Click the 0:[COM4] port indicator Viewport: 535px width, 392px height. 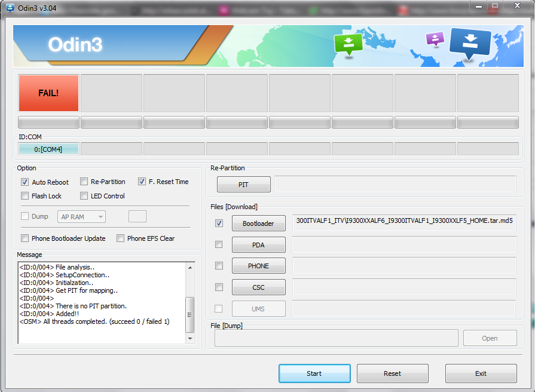click(48, 149)
